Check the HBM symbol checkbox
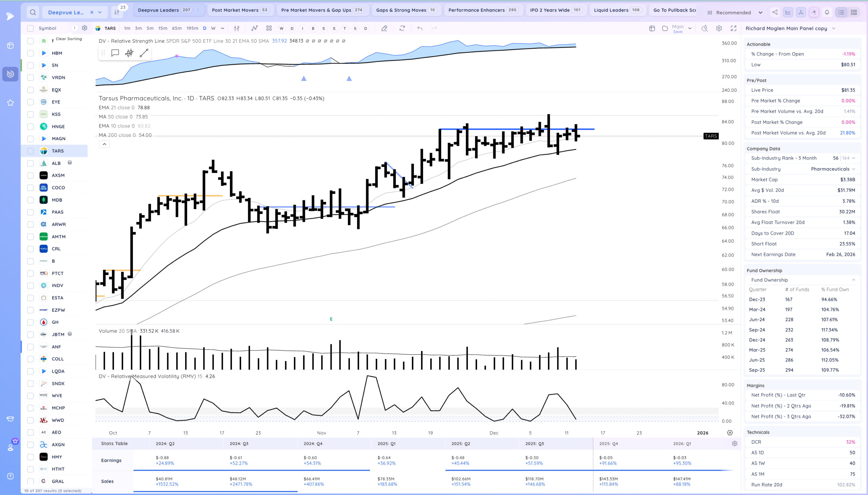This screenshot has height=495, width=868. click(x=30, y=53)
